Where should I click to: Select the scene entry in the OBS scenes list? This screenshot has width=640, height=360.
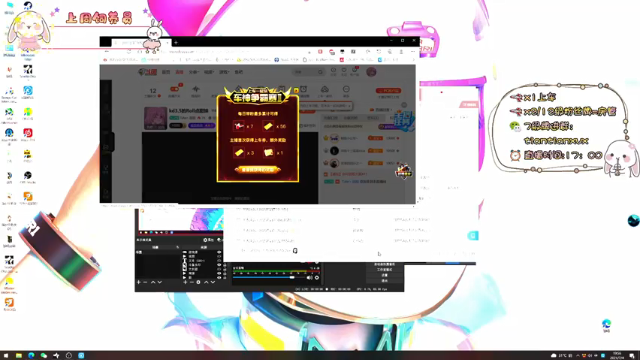(x=158, y=252)
